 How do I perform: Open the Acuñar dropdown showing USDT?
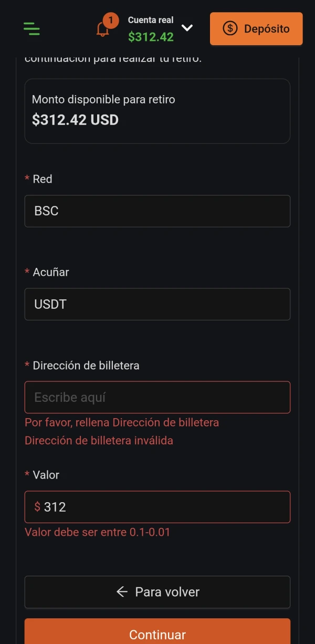[157, 304]
